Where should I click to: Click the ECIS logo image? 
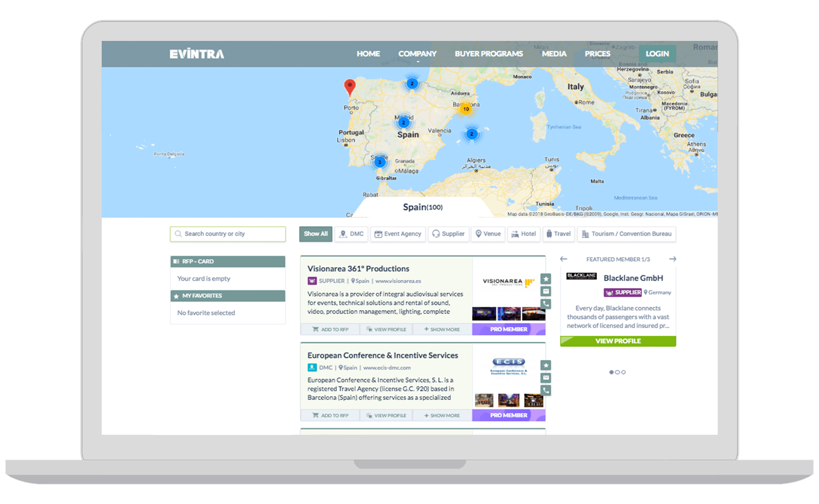click(508, 366)
